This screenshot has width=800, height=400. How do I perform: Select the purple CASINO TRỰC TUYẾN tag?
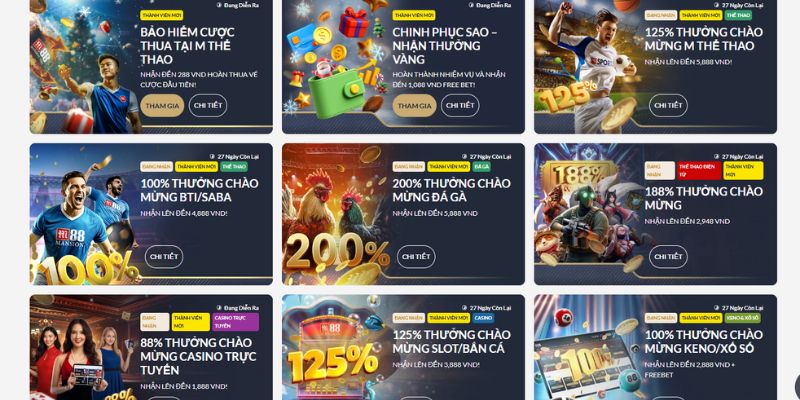235,322
